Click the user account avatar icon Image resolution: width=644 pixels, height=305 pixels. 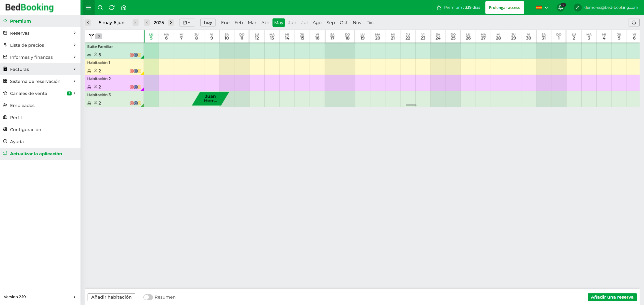[x=578, y=8]
